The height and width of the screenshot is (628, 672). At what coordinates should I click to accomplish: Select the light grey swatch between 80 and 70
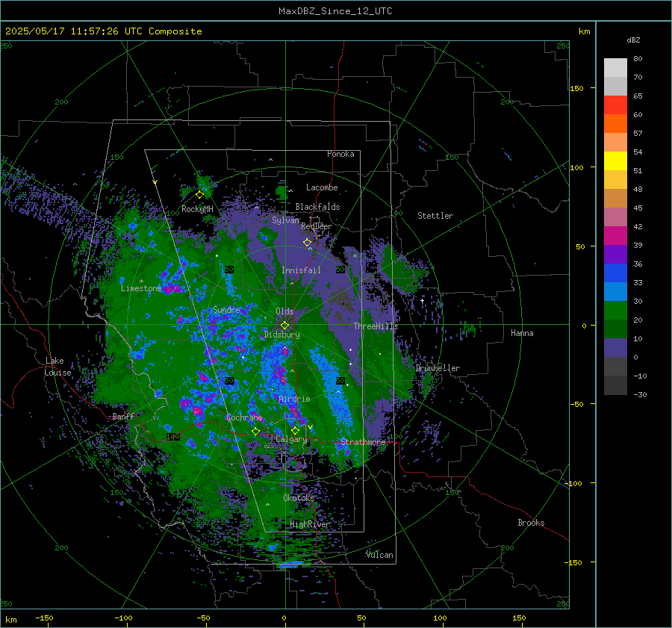[x=615, y=68]
